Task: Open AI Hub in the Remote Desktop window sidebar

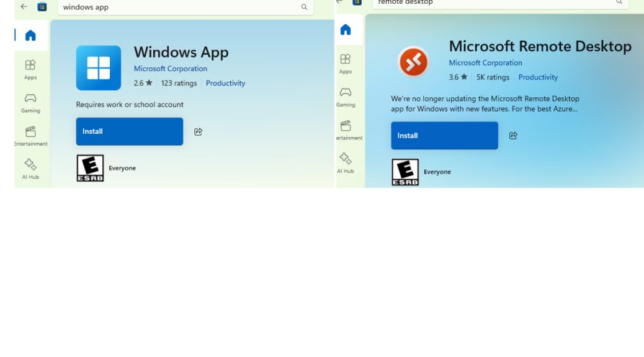Action: click(x=346, y=164)
